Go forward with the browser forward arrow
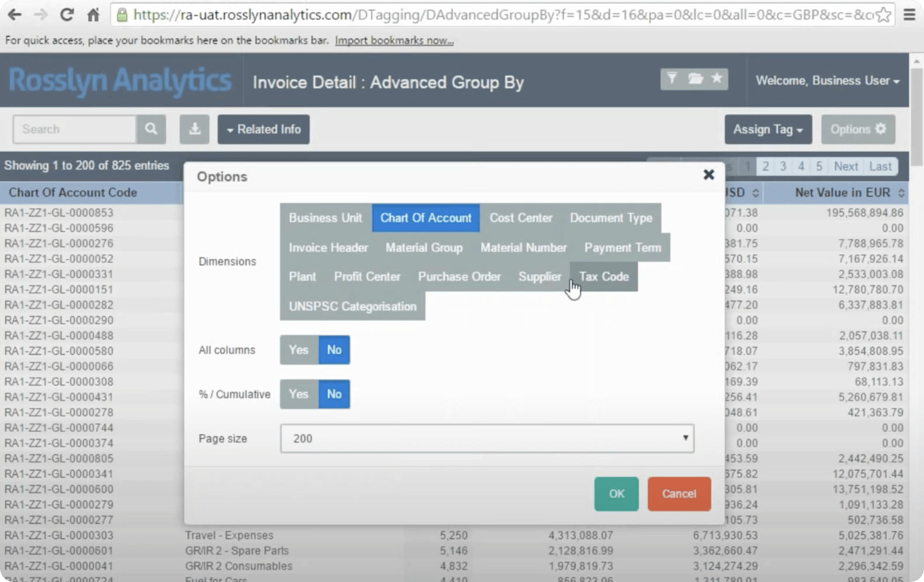The width and height of the screenshot is (924, 582). coord(40,15)
